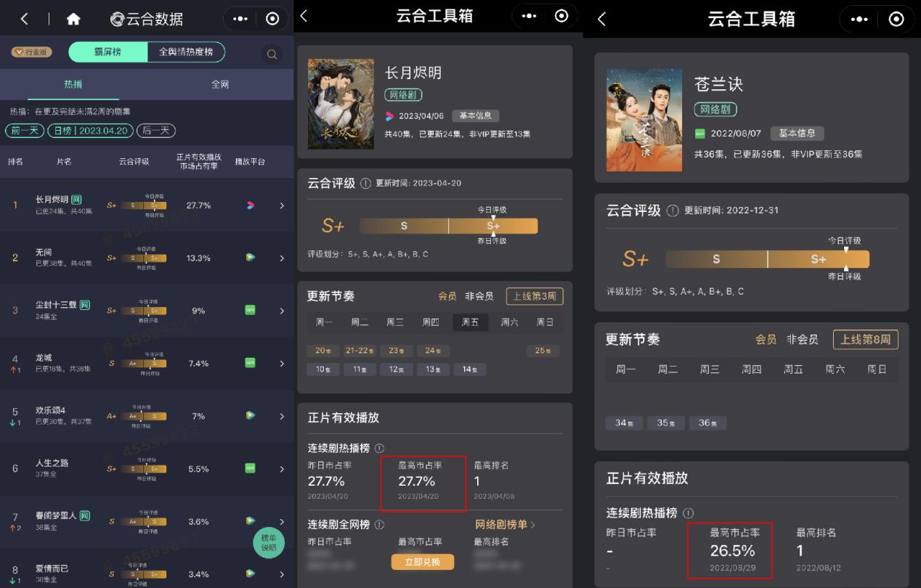
Task: Open the 苍兰诀 poster thumbnail
Action: [644, 120]
